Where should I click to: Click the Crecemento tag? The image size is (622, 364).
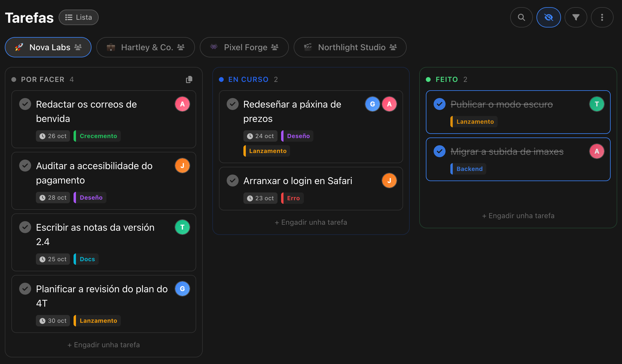[97, 136]
